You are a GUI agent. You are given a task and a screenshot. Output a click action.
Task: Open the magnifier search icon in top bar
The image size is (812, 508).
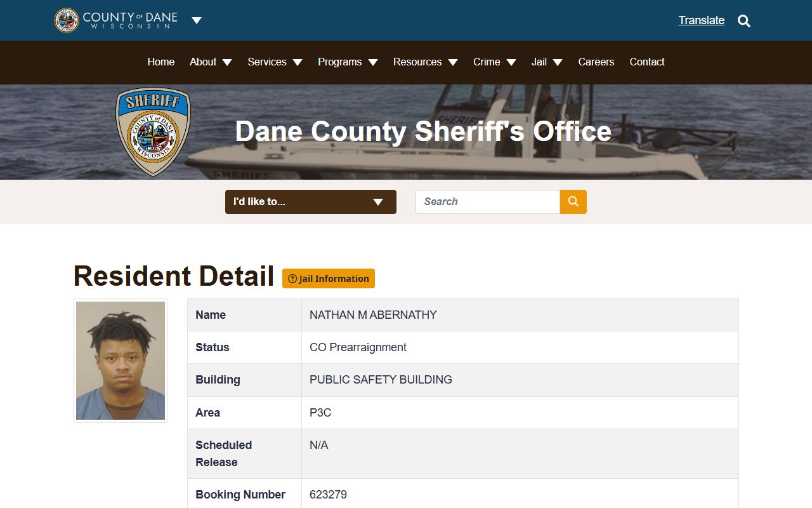pyautogui.click(x=744, y=21)
